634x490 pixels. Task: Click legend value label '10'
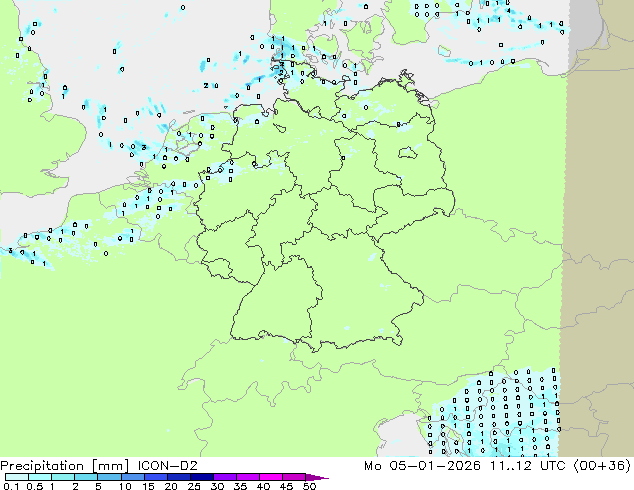(x=125, y=486)
